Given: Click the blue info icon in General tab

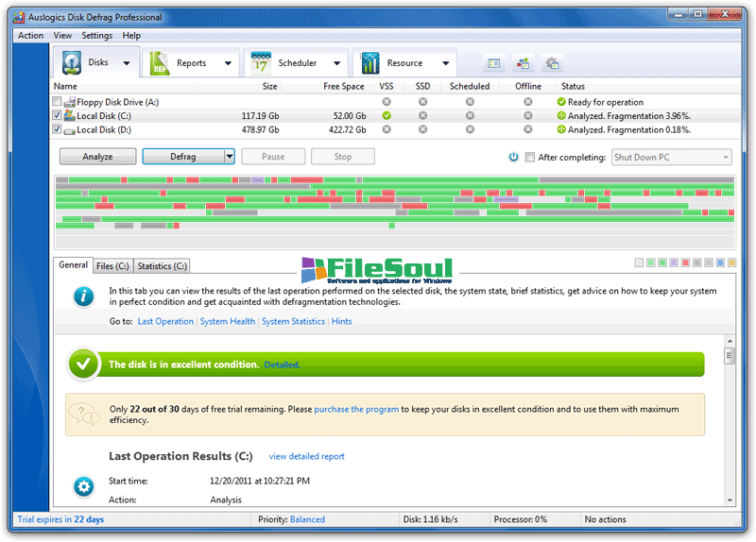Looking at the screenshot, I should click(83, 296).
